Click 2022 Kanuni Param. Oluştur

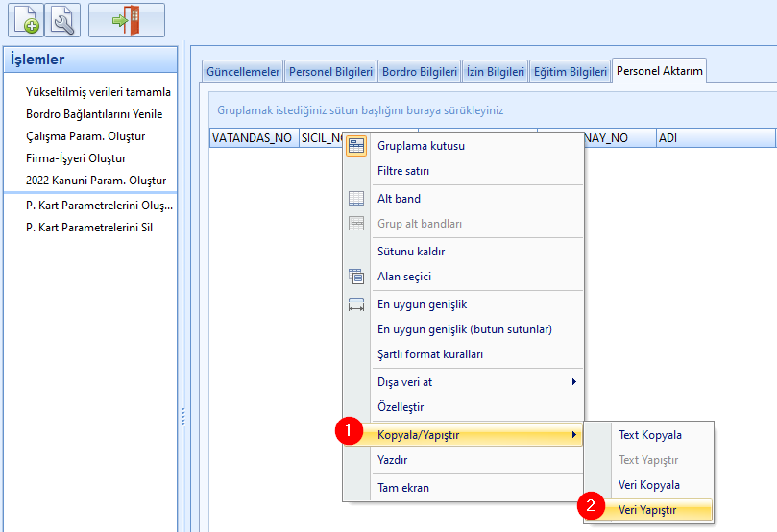[96, 181]
